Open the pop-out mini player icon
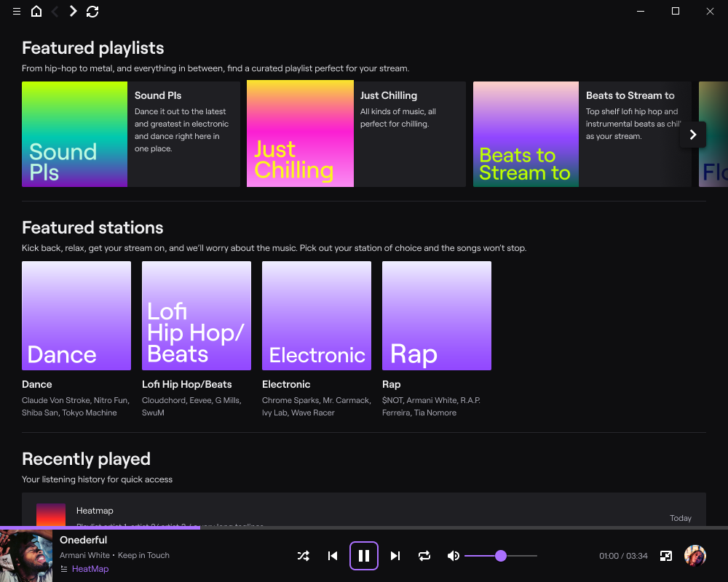 point(665,556)
